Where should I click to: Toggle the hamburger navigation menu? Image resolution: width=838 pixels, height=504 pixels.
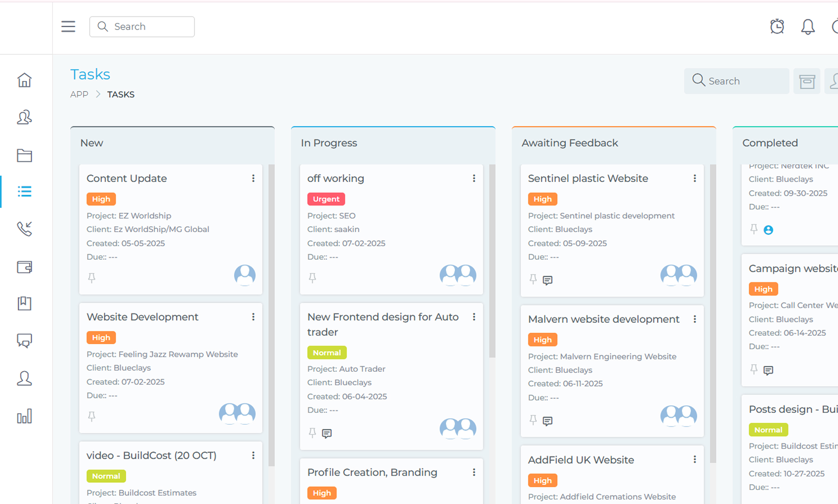68,27
